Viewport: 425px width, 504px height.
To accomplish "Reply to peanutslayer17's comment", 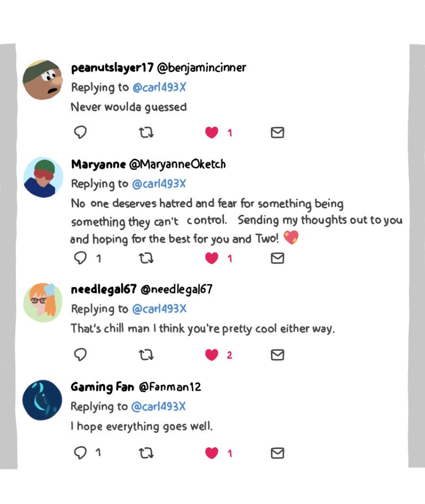I will [x=80, y=132].
